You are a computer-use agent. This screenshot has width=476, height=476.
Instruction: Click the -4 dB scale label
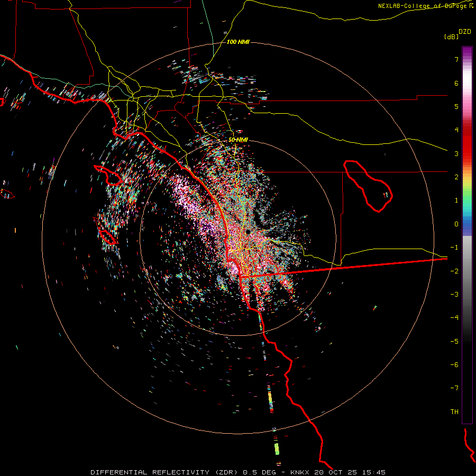tap(454, 318)
